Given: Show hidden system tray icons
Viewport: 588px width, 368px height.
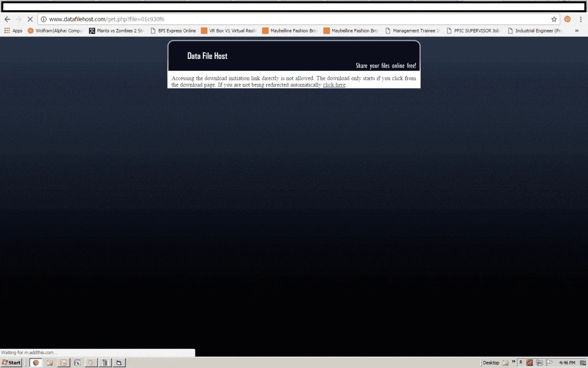Looking at the screenshot, I should (521, 363).
